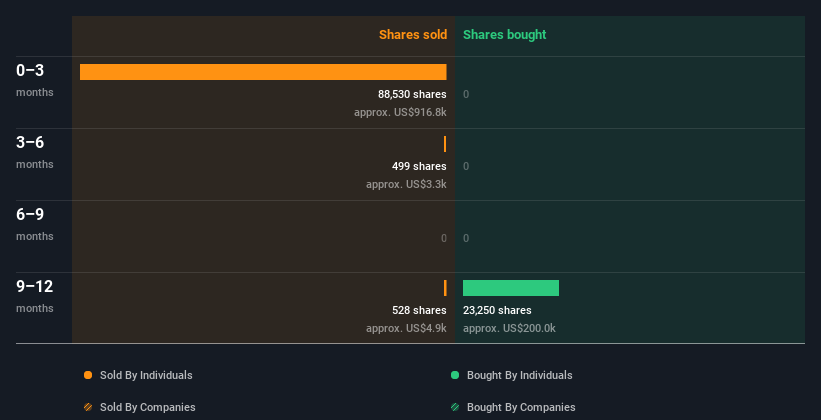Click the Shares bought column header

pyautogui.click(x=504, y=35)
